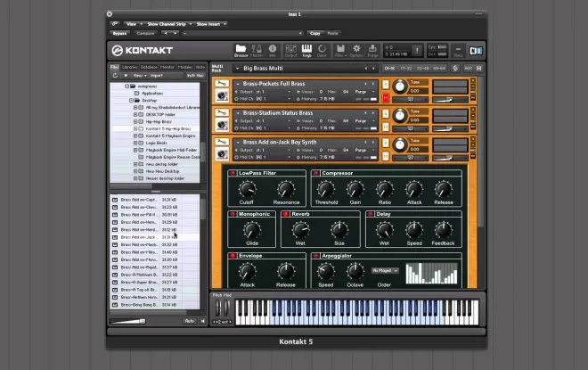Screen dimensions: 588x370
Task: Show the Output mixer section
Action: click(290, 50)
